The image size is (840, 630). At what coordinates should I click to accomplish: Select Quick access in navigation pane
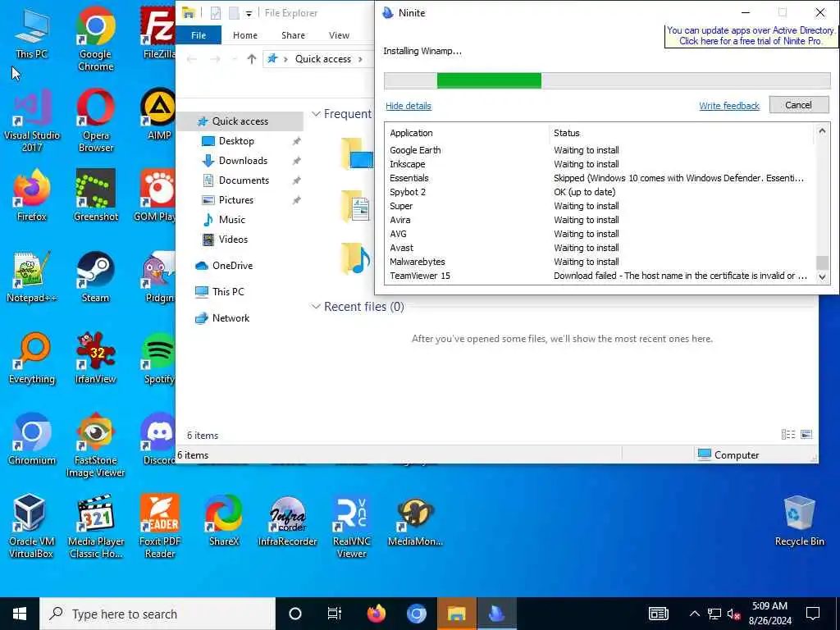[240, 121]
